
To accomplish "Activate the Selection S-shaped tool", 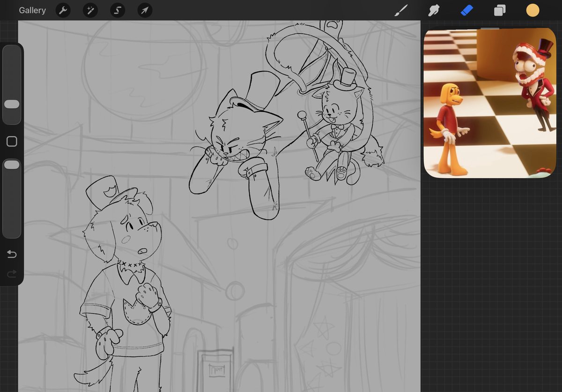I will pos(117,10).
